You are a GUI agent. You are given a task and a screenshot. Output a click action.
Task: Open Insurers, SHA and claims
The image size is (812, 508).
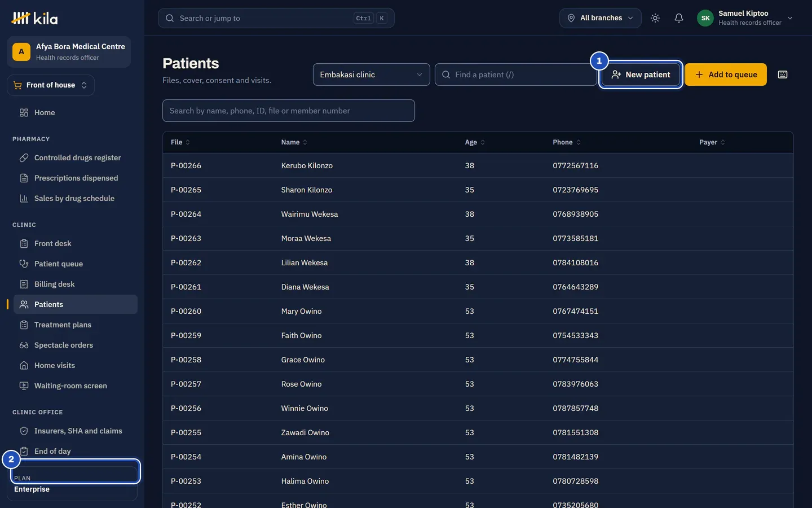(76, 431)
